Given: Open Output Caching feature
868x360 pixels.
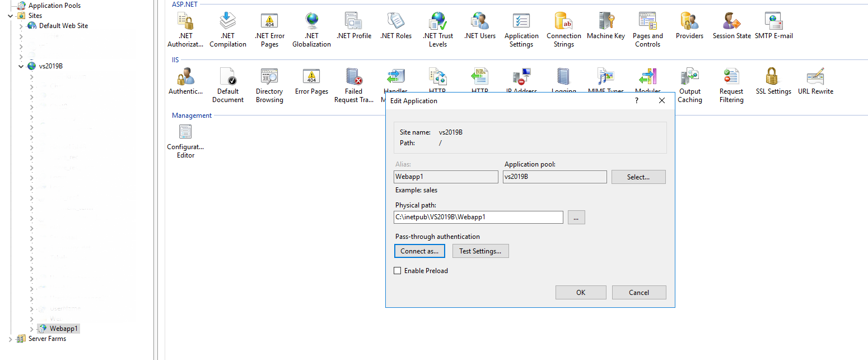Looking at the screenshot, I should 689,85.
